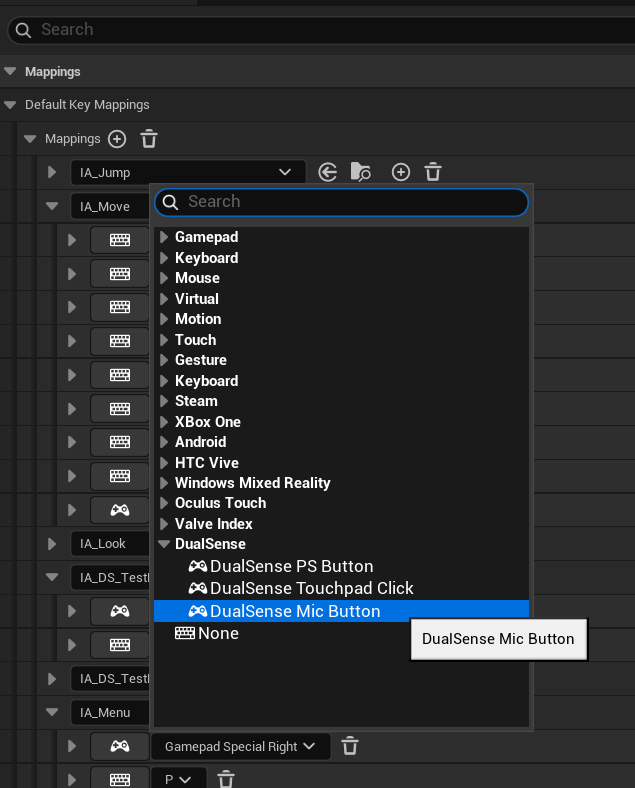635x788 pixels.
Task: Click gamepad key selector icon under IA_Move
Action: coord(120,510)
